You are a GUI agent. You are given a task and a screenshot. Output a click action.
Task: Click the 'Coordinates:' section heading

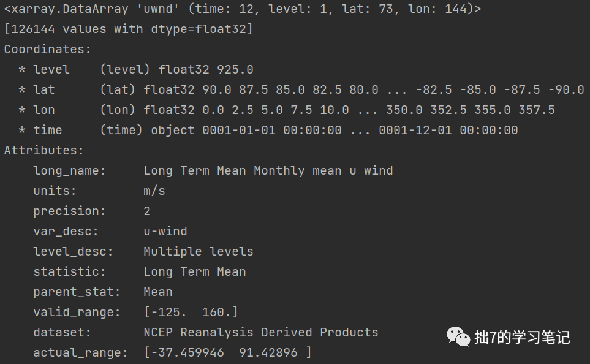pos(47,50)
